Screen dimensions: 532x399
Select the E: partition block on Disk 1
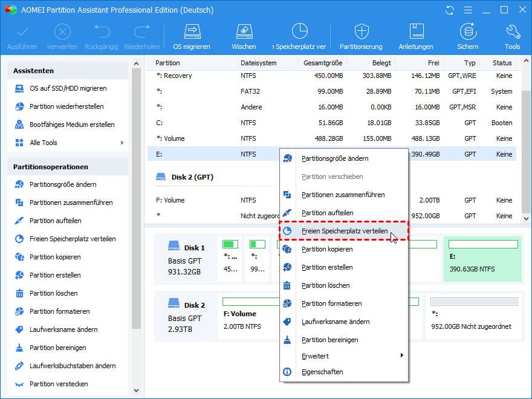click(x=482, y=259)
